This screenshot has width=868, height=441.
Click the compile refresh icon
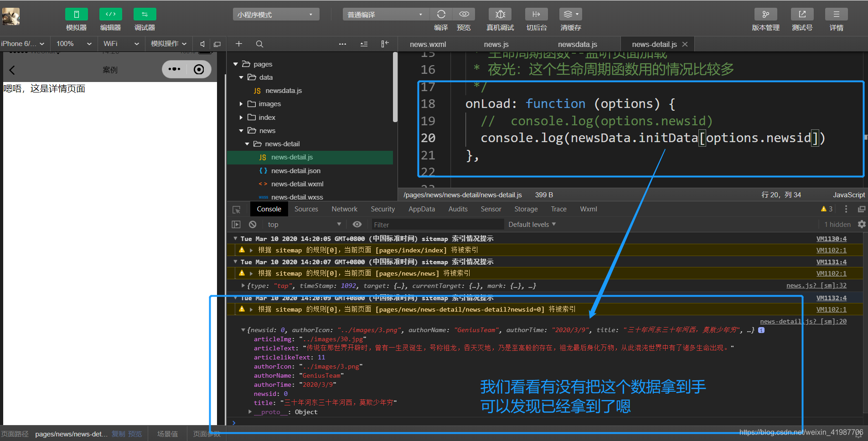(x=441, y=14)
